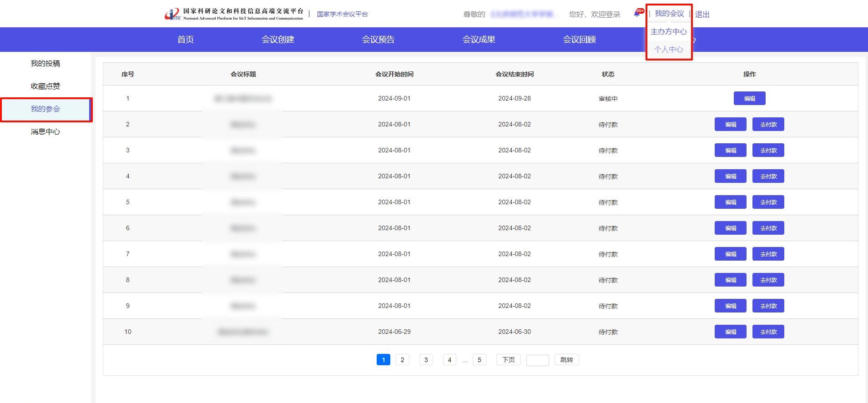Screen dimensions: 868x403
Task: Click the 状态 column header
Action: point(608,74)
